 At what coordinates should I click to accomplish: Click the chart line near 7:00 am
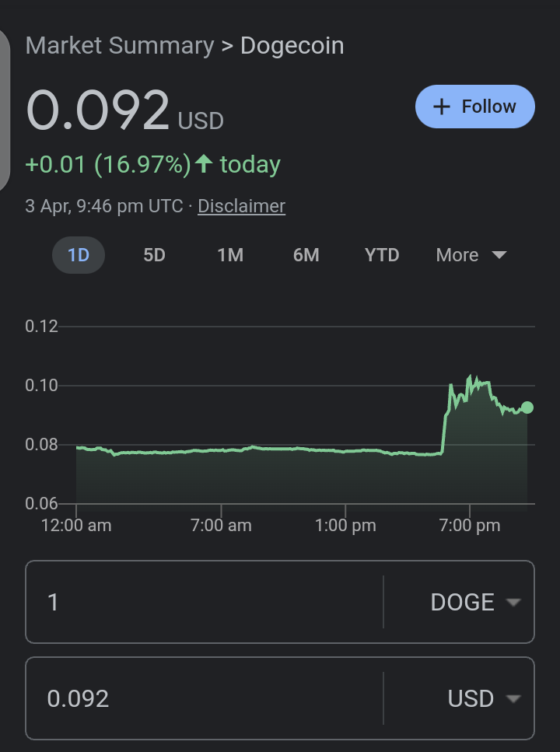[x=221, y=450]
